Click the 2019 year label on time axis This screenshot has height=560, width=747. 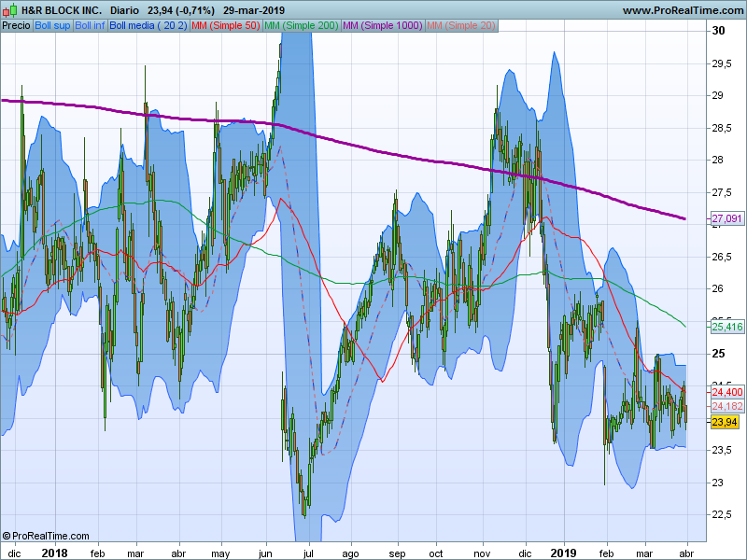coord(563,553)
